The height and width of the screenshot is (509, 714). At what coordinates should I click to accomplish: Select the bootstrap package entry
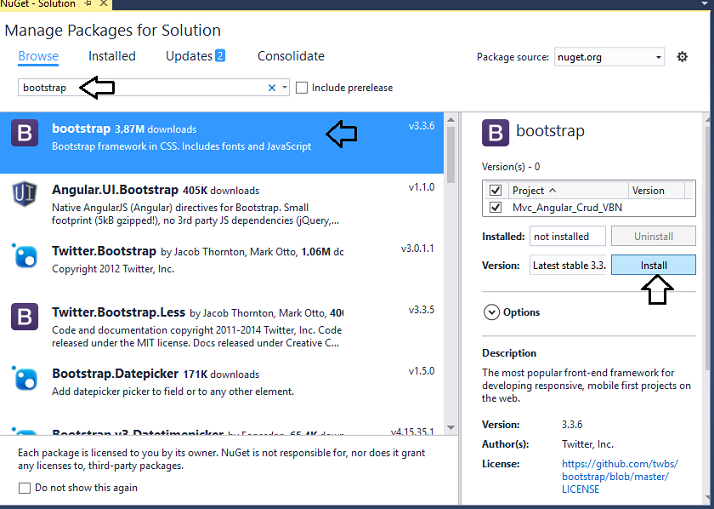(x=222, y=143)
